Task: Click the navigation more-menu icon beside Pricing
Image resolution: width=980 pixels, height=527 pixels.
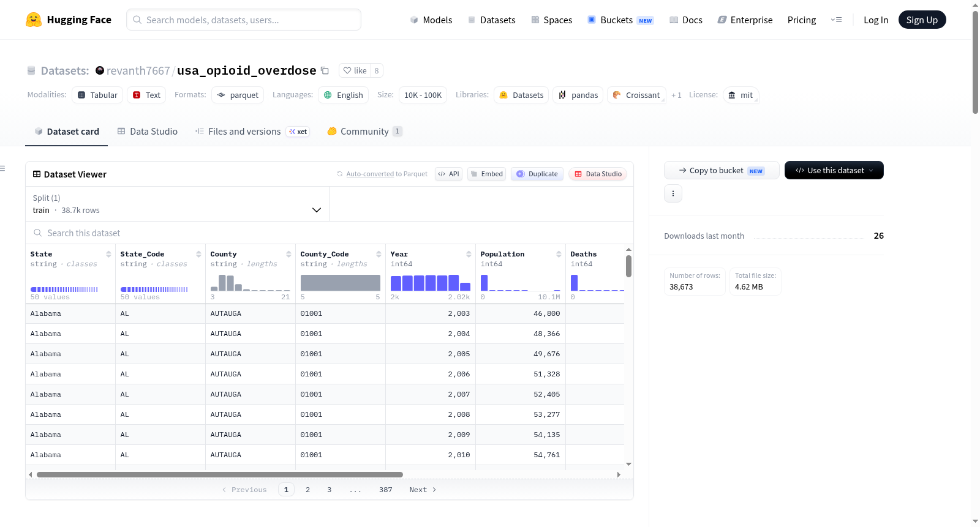Action: pyautogui.click(x=836, y=20)
